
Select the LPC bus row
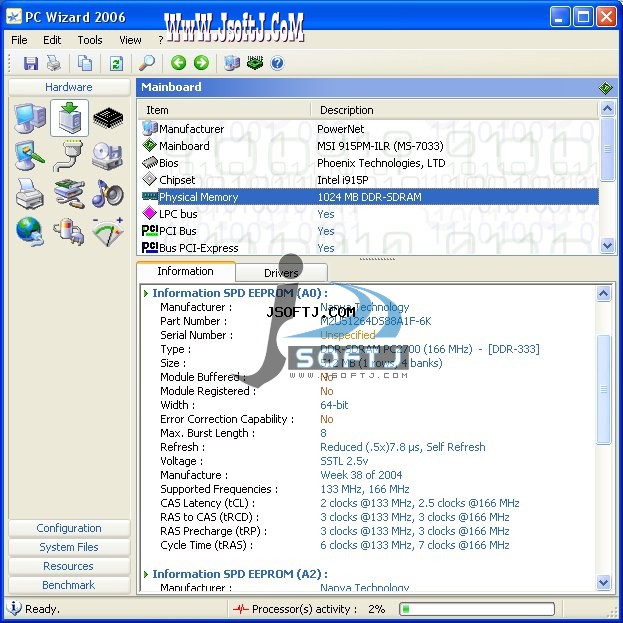click(x=370, y=214)
